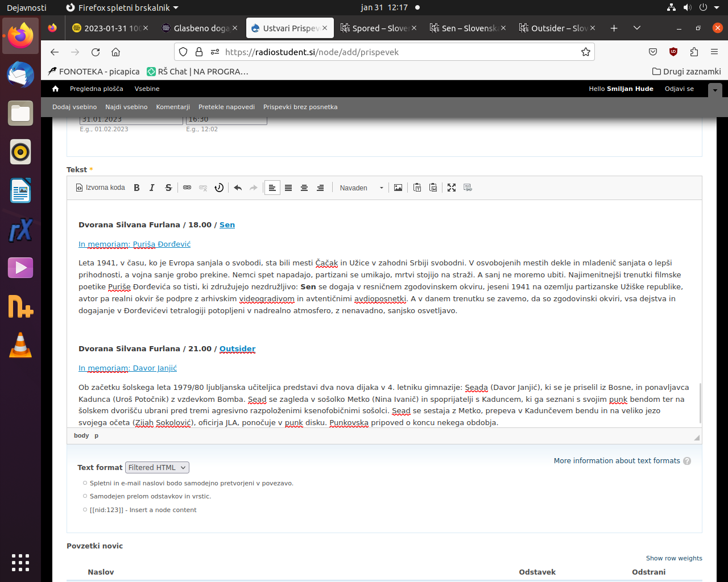This screenshot has height=582, width=728.
Task: Align the text to the right
Action: pos(320,188)
